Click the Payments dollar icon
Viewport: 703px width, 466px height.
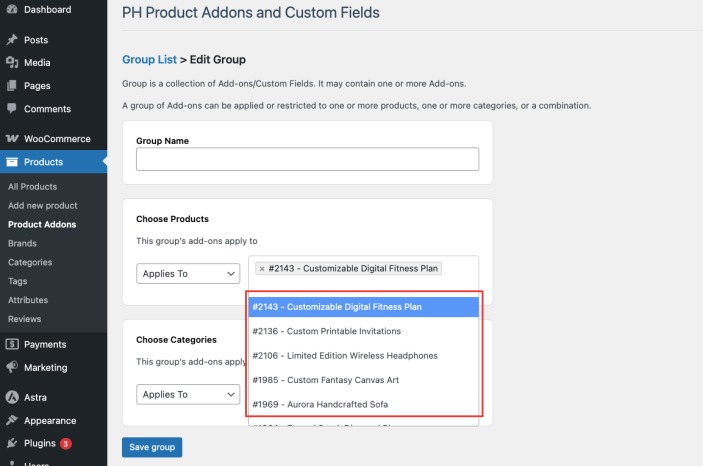point(12,344)
